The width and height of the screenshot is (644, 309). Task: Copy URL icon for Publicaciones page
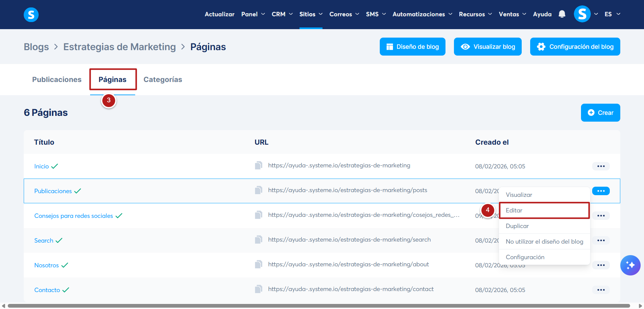click(x=258, y=190)
